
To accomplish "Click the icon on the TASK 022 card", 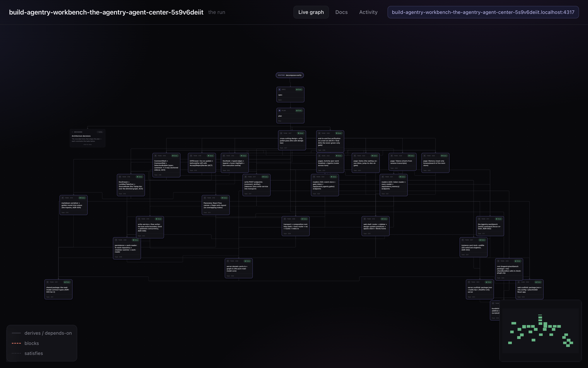I will point(319,156).
